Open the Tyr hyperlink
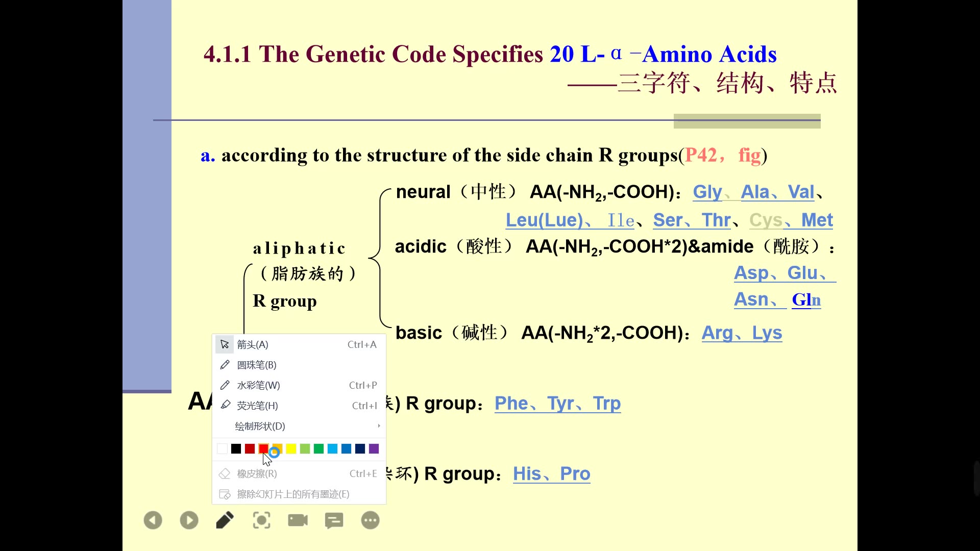Viewport: 980px width, 551px height. (561, 403)
